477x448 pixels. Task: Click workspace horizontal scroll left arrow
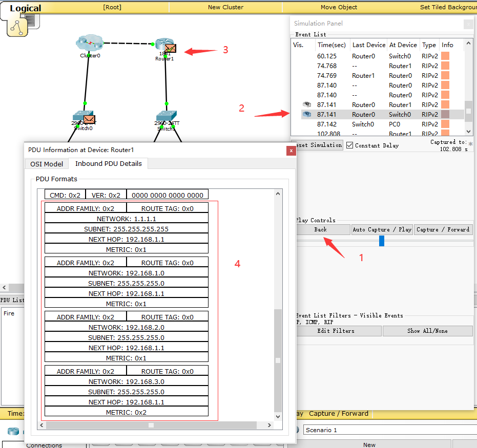4,287
